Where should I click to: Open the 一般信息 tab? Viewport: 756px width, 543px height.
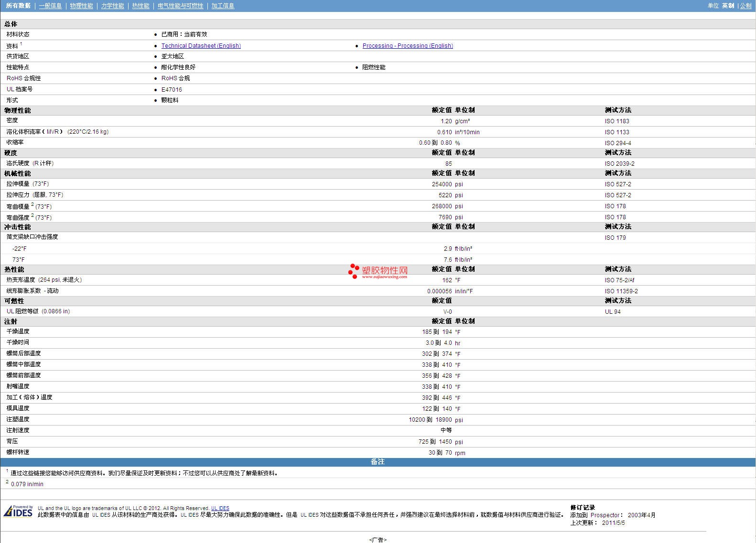click(50, 6)
